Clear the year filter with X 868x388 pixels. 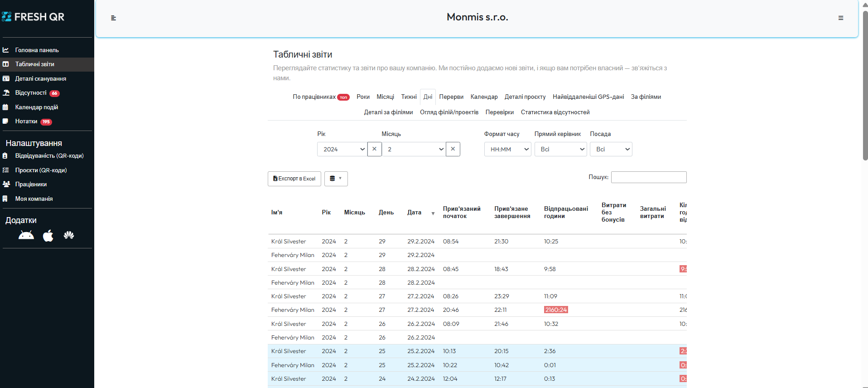click(x=374, y=149)
